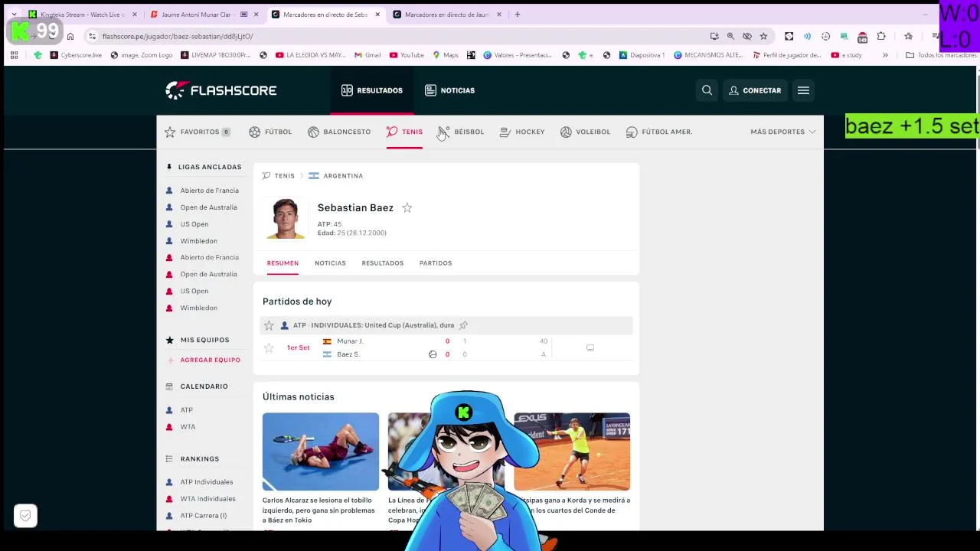Image resolution: width=980 pixels, height=551 pixels.
Task: Open ATP Carrera (I) rankings
Action: tap(203, 516)
